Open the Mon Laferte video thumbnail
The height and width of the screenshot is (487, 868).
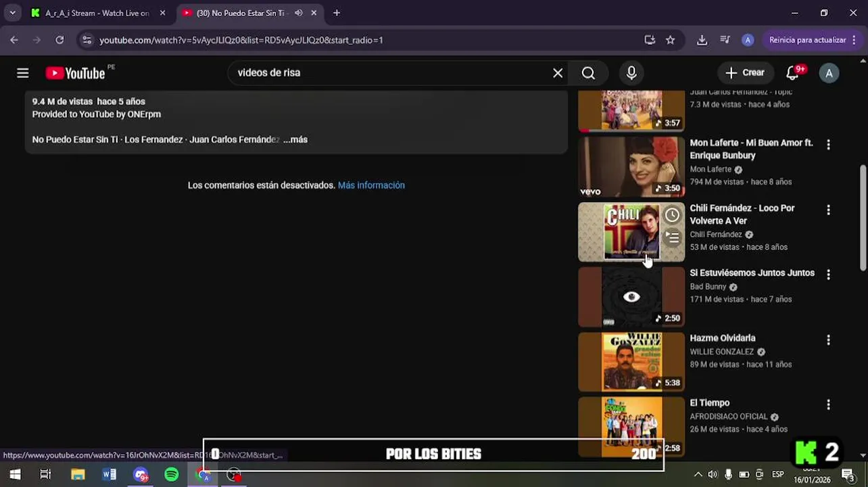(x=631, y=166)
